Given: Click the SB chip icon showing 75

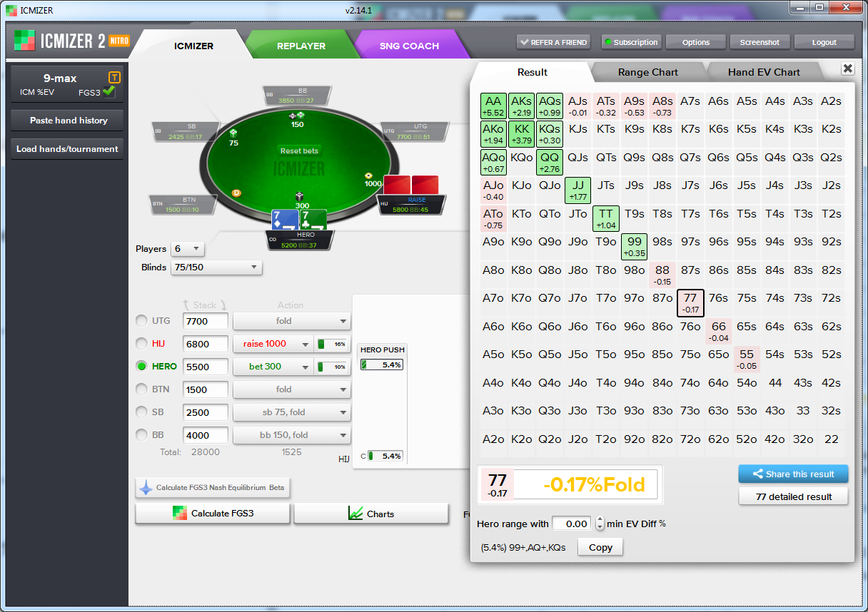Looking at the screenshot, I should pyautogui.click(x=233, y=133).
